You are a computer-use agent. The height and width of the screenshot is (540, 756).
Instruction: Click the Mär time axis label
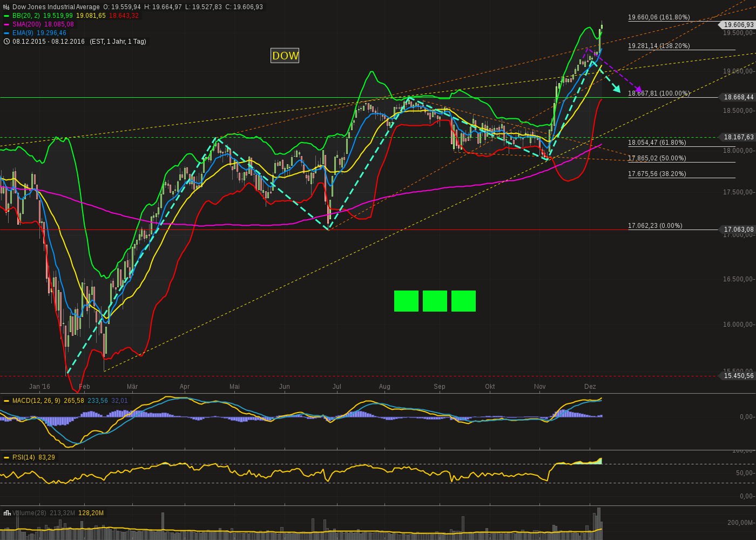click(x=132, y=387)
